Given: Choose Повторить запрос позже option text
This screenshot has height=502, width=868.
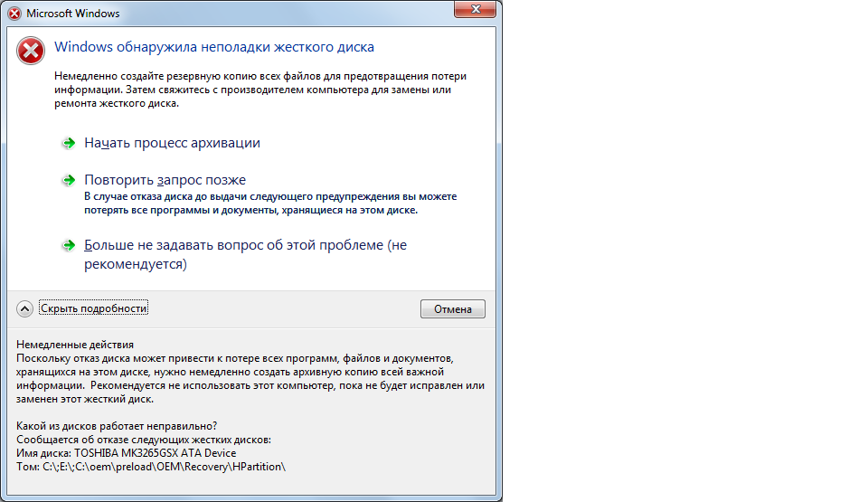Looking at the screenshot, I should (165, 180).
